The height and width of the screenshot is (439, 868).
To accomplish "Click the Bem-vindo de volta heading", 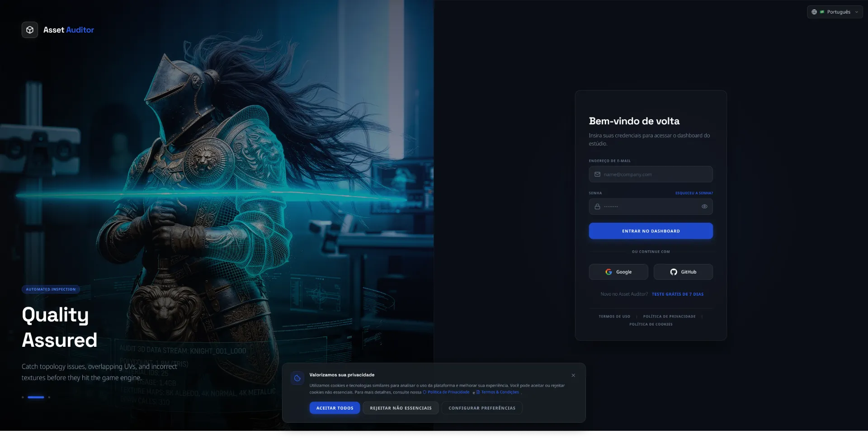I will (634, 121).
